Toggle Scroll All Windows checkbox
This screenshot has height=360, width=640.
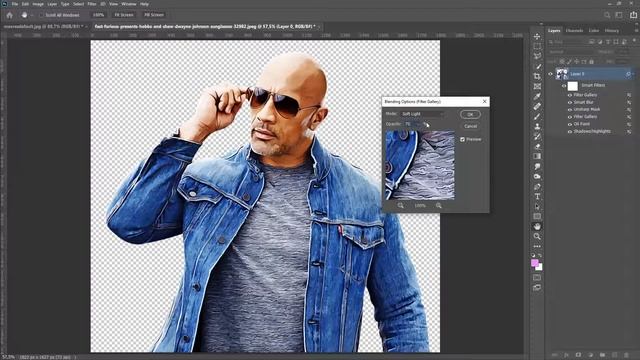click(x=41, y=15)
